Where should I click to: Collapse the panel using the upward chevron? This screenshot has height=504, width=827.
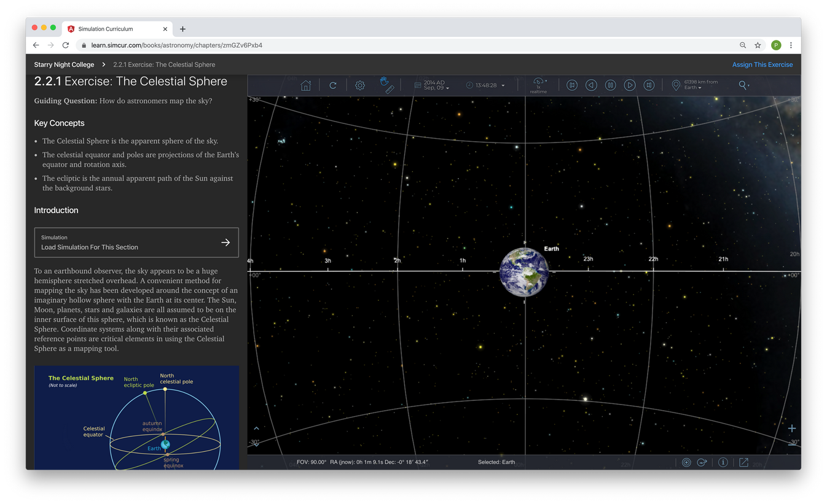[x=256, y=428]
